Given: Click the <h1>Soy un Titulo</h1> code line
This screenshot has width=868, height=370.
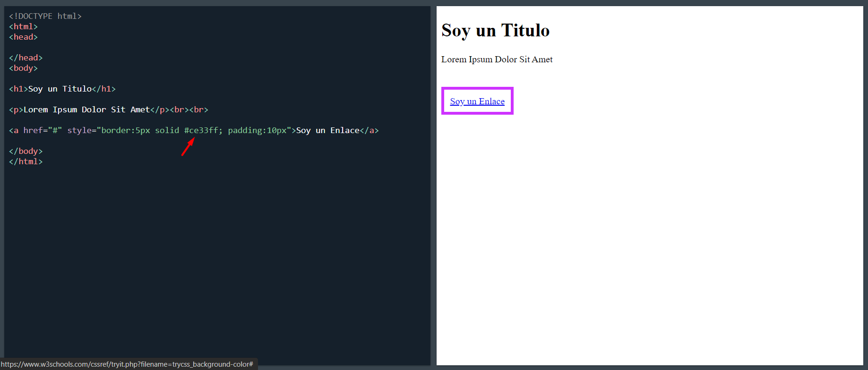Looking at the screenshot, I should (x=62, y=89).
